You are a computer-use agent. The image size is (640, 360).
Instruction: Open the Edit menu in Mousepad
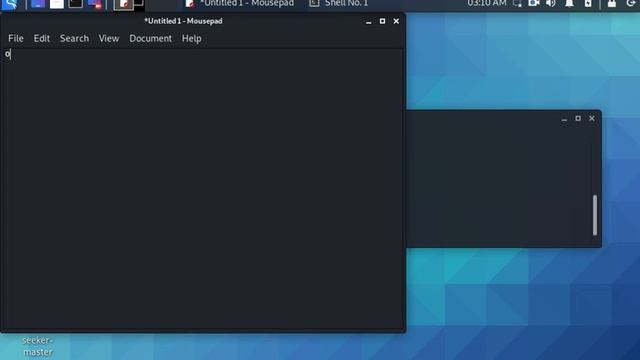pos(42,38)
